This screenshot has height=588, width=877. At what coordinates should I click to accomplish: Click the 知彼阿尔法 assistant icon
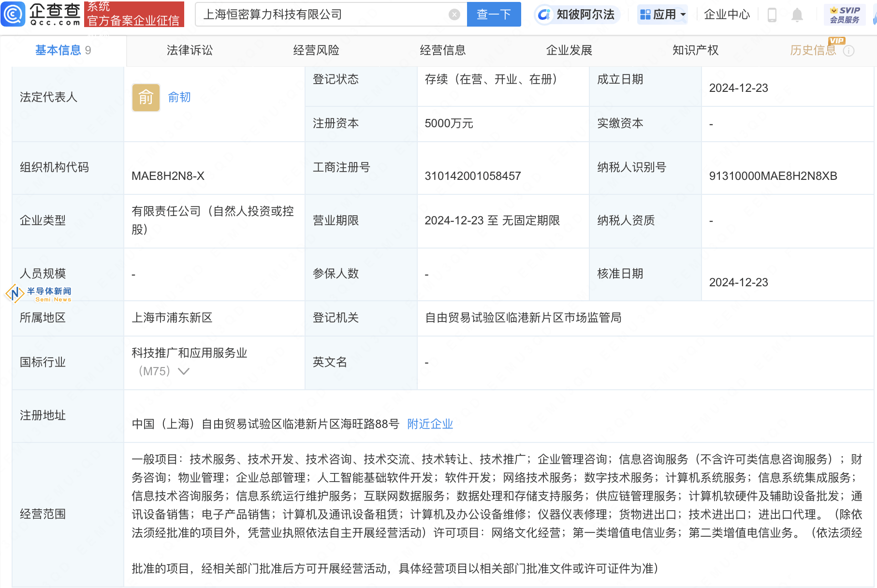click(544, 15)
